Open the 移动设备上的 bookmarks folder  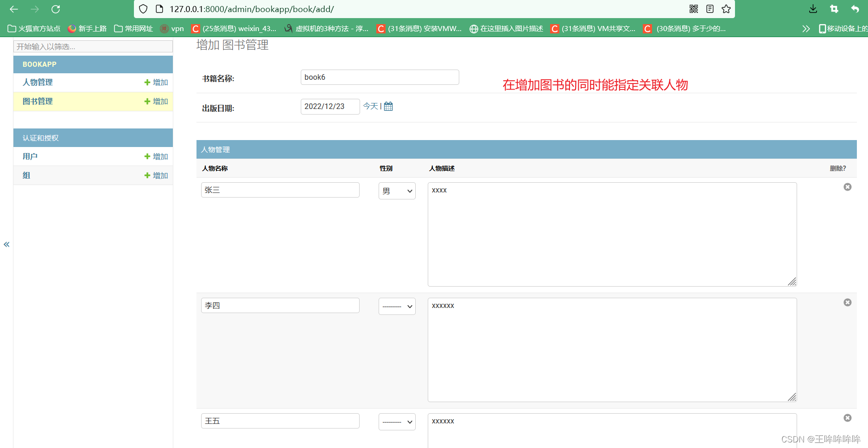click(x=843, y=29)
